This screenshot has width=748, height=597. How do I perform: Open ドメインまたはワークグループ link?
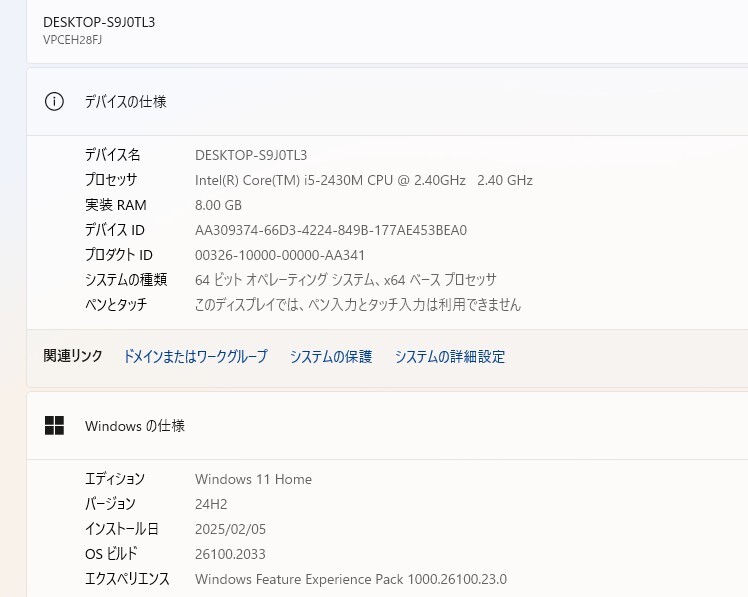pyautogui.click(x=195, y=356)
